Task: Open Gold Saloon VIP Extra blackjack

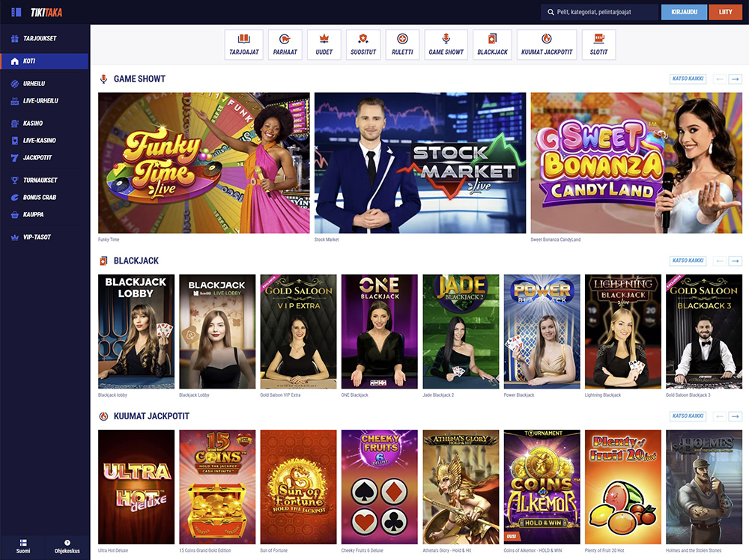Action: click(299, 332)
